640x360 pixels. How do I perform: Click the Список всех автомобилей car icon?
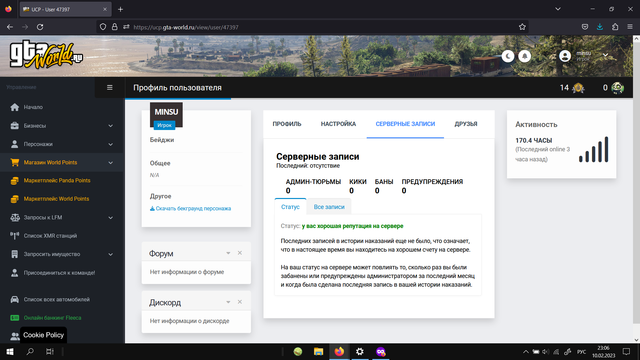tap(15, 299)
